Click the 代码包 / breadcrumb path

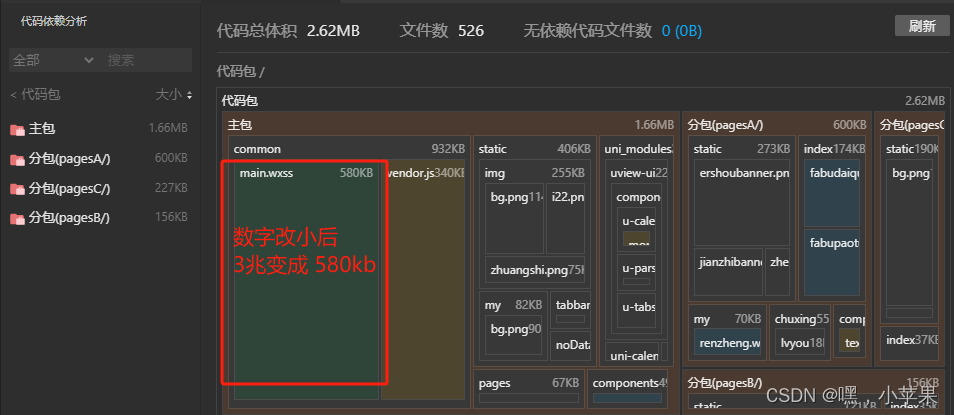pos(240,72)
